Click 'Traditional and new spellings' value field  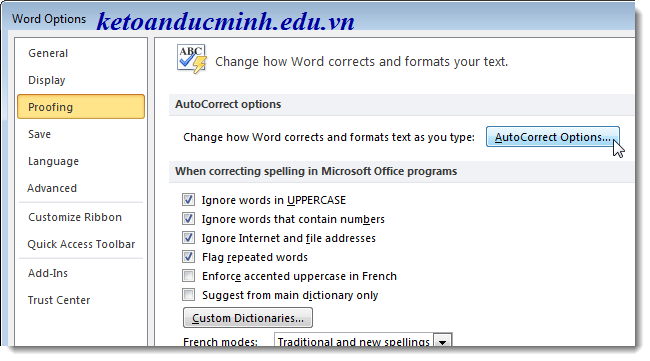point(354,341)
